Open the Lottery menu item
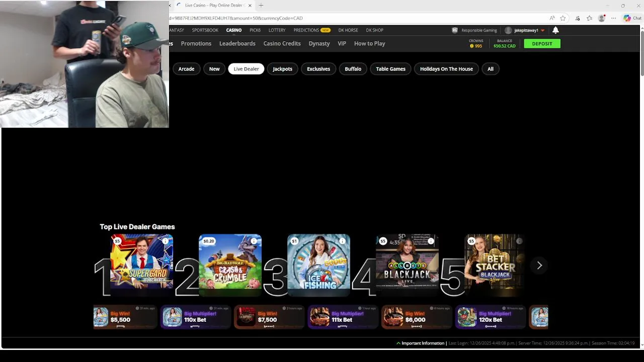644x362 pixels. [x=277, y=30]
